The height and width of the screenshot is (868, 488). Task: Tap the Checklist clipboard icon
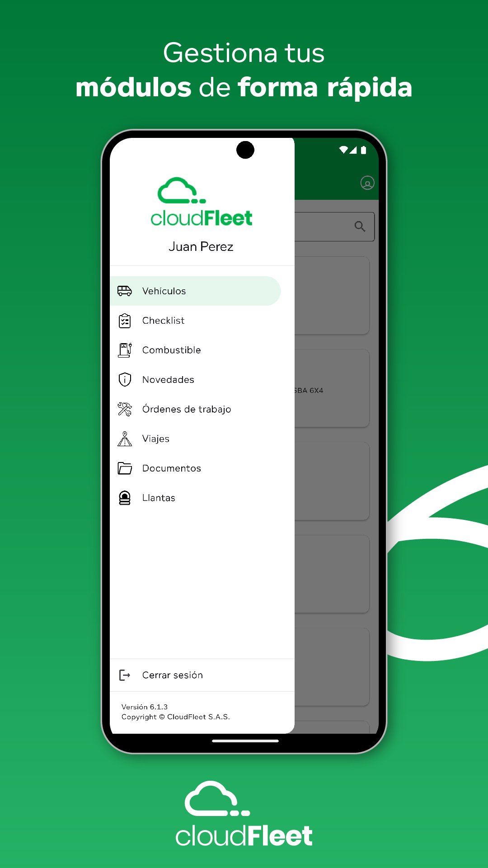coord(124,321)
